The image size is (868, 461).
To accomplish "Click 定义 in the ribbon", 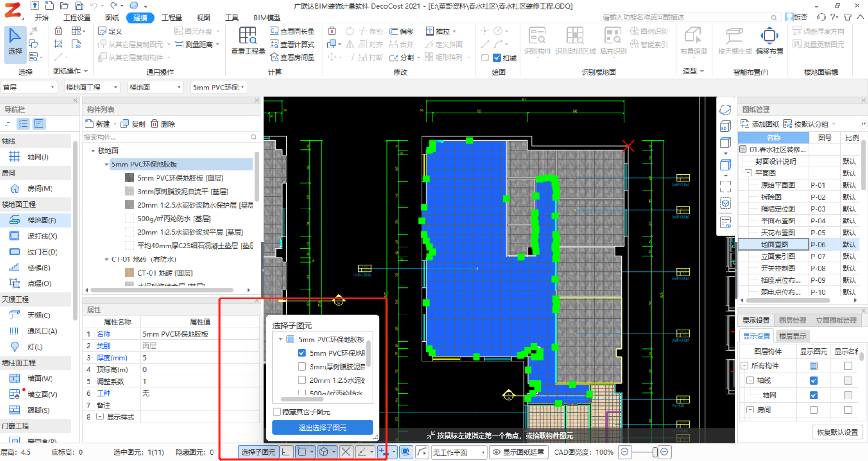I will pyautogui.click(x=110, y=31).
